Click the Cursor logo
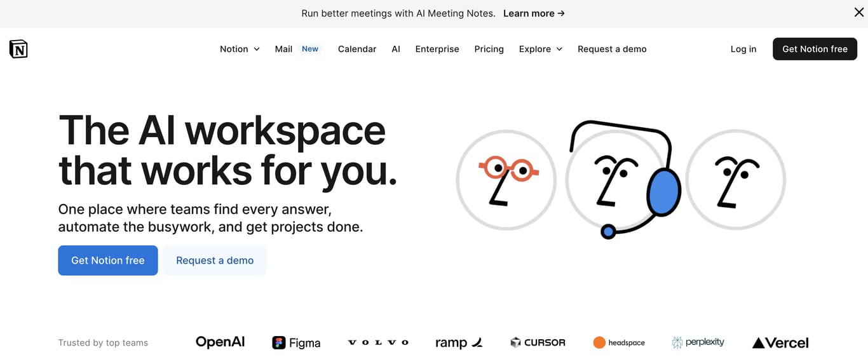The image size is (868, 364). click(538, 342)
